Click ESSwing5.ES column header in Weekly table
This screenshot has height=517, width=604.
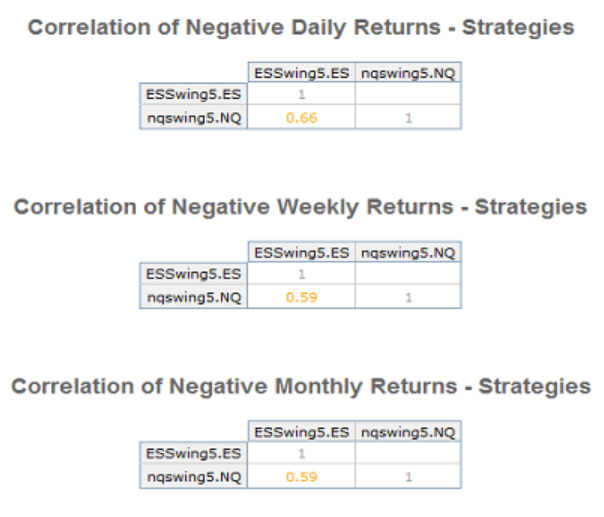[302, 253]
